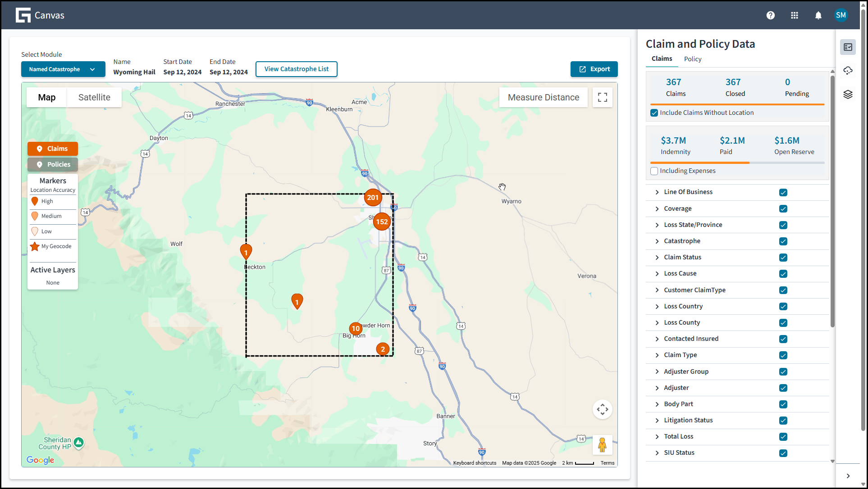
Task: Uncheck Include Claims Without Location
Action: (654, 113)
